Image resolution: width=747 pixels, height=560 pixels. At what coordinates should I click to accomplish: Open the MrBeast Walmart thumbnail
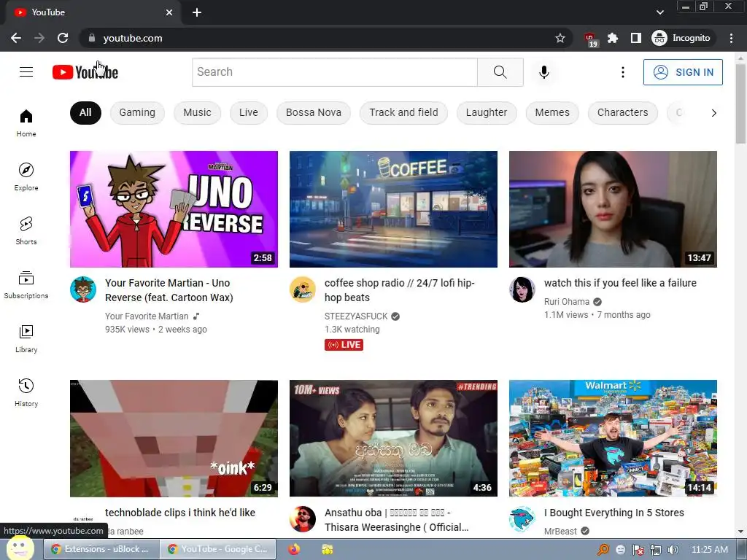(613, 438)
